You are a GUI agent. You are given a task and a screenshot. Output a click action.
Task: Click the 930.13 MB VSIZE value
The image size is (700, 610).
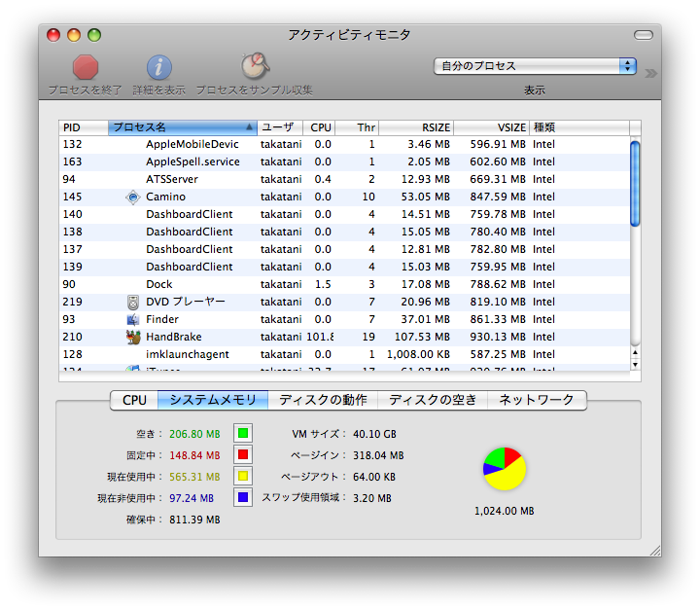point(498,337)
